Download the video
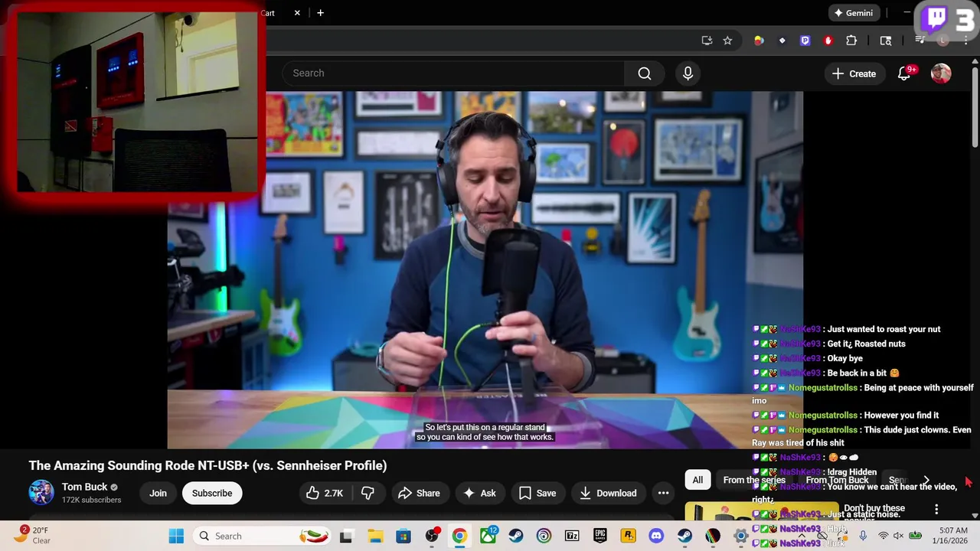Viewport: 980px width, 551px height. 608,493
